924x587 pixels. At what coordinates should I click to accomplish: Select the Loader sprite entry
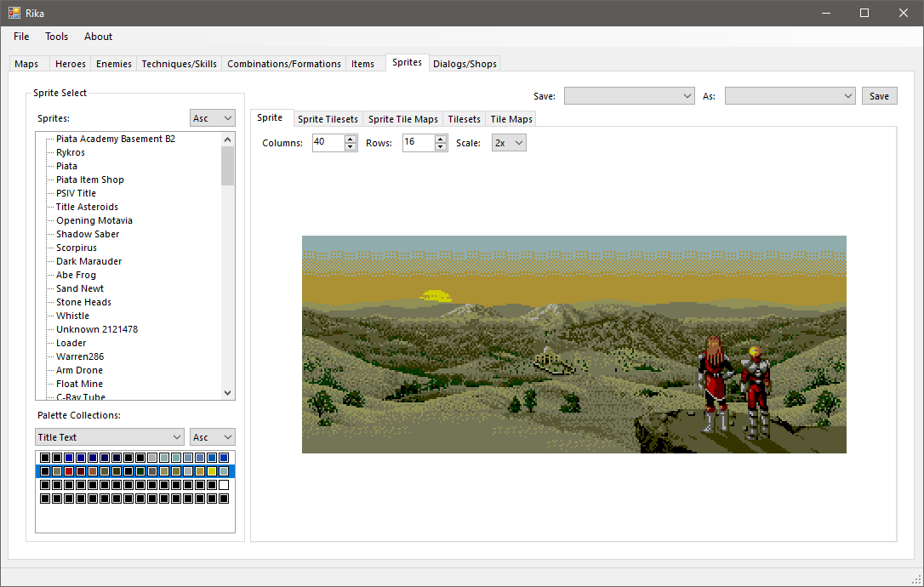point(71,343)
